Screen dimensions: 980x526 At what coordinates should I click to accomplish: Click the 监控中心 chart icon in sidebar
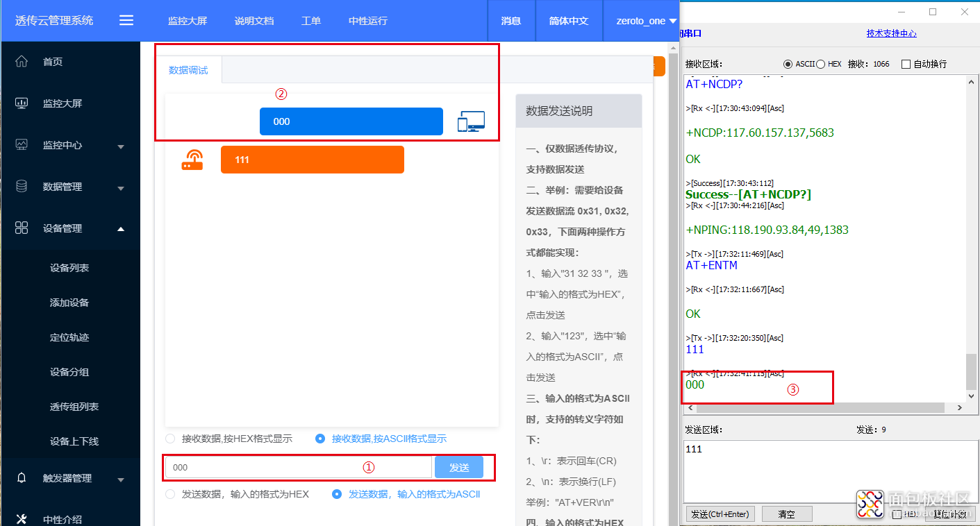(22, 145)
